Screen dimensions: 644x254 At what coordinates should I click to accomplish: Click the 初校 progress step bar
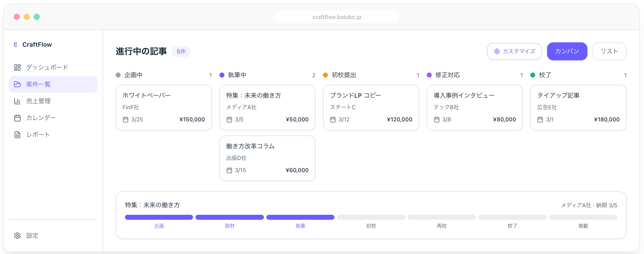click(371, 217)
